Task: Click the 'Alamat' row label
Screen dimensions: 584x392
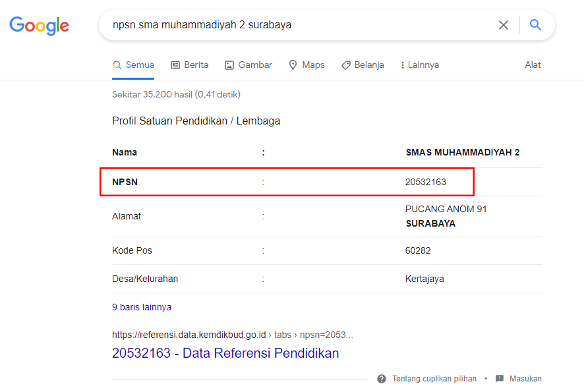Action: (127, 216)
